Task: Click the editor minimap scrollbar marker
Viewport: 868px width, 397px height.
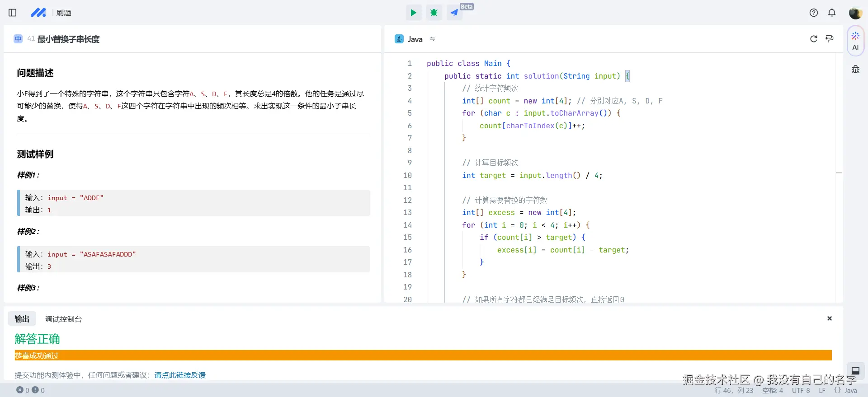Action: click(839, 173)
